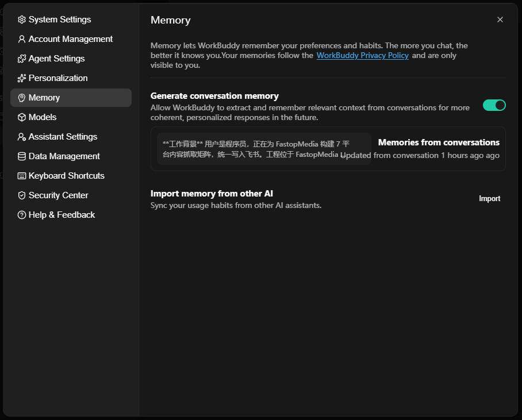Click the System Settings gear icon
The width and height of the screenshot is (522, 420).
coord(22,20)
